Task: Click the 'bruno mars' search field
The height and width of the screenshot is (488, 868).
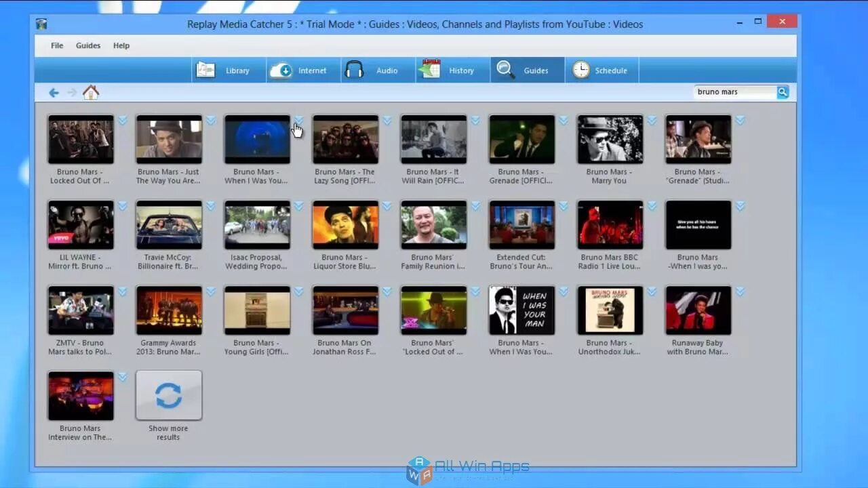Action: [735, 92]
